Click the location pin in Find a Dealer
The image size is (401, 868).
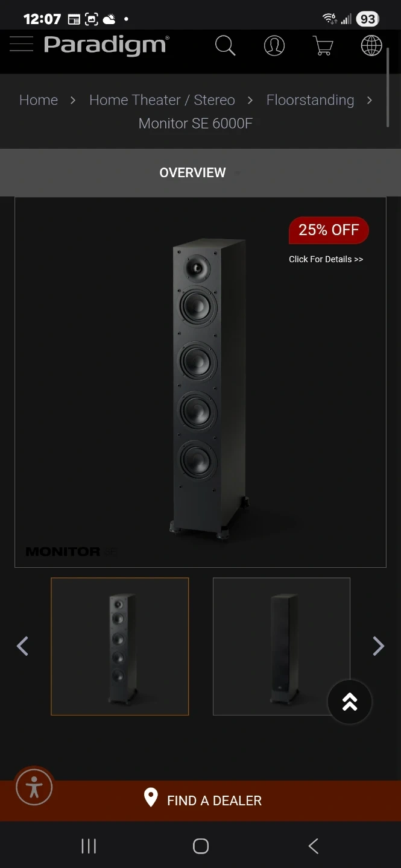pyautogui.click(x=151, y=798)
